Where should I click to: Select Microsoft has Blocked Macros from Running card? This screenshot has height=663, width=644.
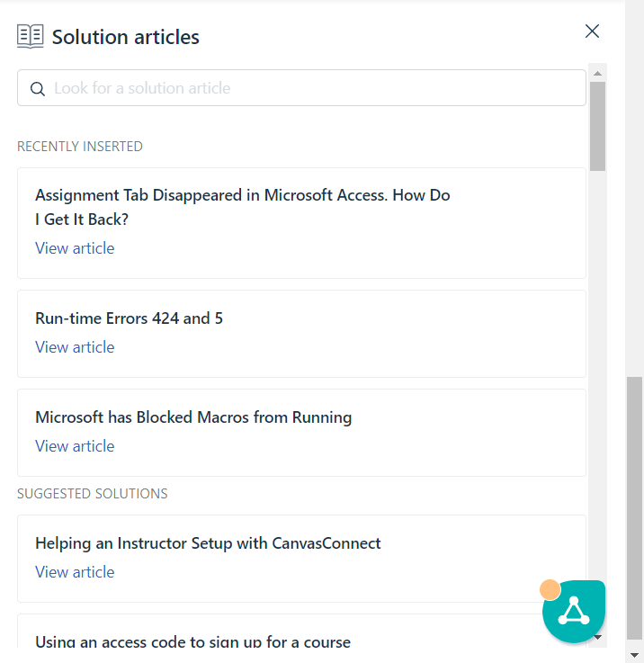click(301, 433)
